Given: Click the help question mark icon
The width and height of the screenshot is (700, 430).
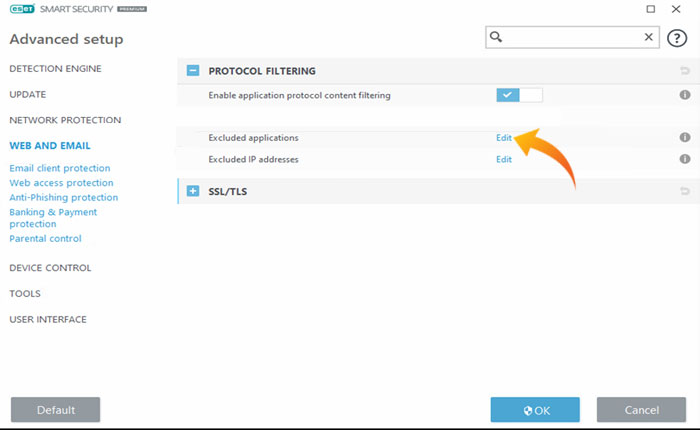Looking at the screenshot, I should pyautogui.click(x=676, y=37).
